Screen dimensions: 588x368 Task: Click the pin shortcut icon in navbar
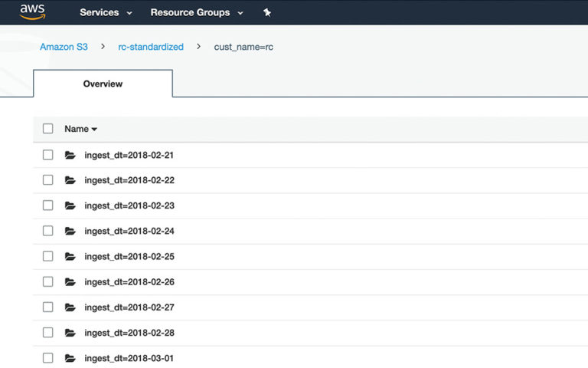pyautogui.click(x=266, y=12)
